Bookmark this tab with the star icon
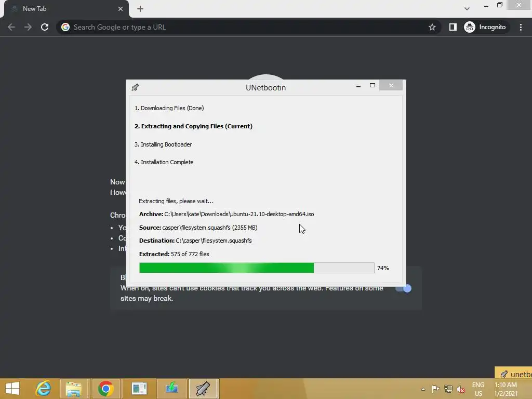Viewport: 532px width, 399px height. click(x=432, y=27)
